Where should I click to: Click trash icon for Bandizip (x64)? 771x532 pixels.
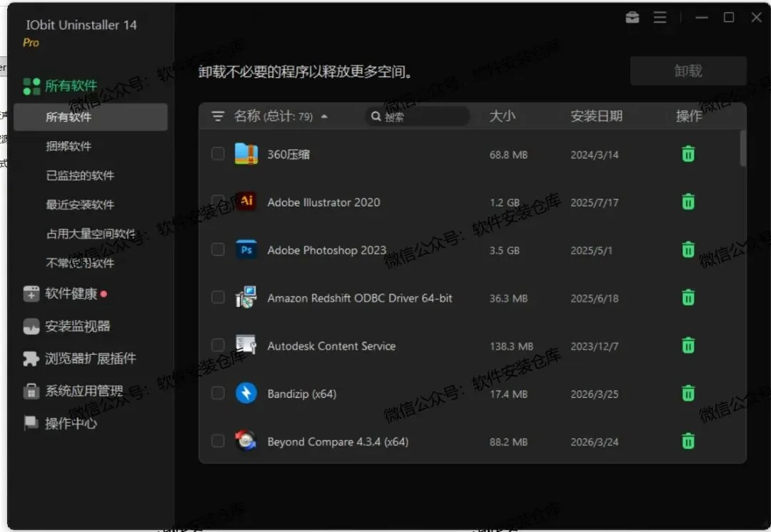click(x=688, y=393)
